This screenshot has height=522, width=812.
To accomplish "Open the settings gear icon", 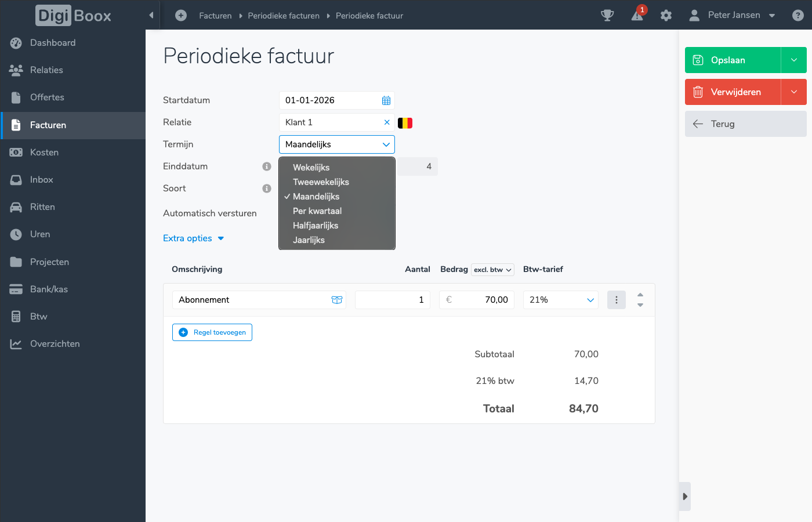I will (x=666, y=16).
